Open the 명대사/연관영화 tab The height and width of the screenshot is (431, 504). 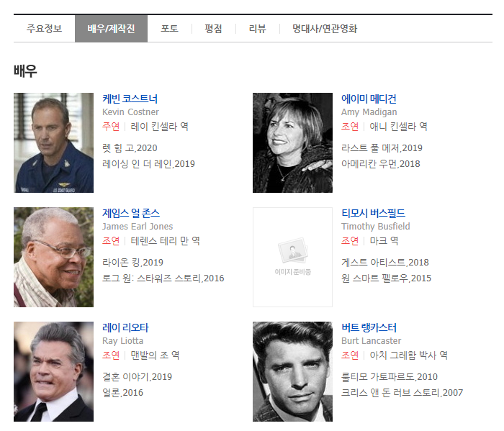324,29
